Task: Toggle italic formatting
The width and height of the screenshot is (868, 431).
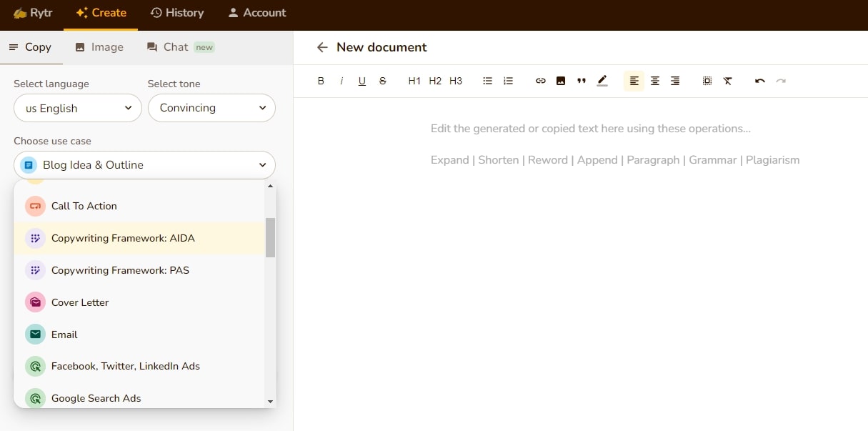Action: pos(341,81)
